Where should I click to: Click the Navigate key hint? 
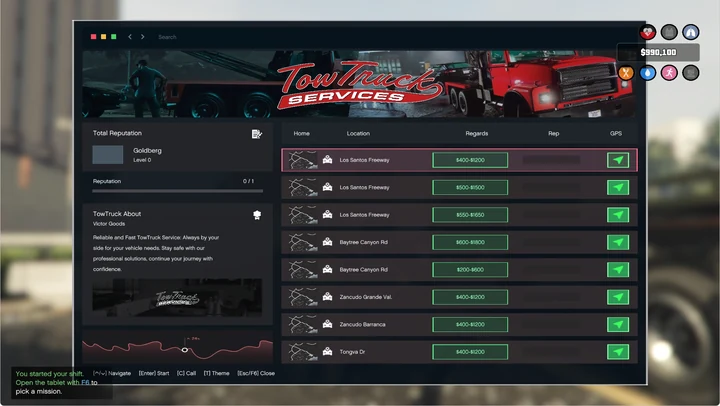(x=112, y=373)
